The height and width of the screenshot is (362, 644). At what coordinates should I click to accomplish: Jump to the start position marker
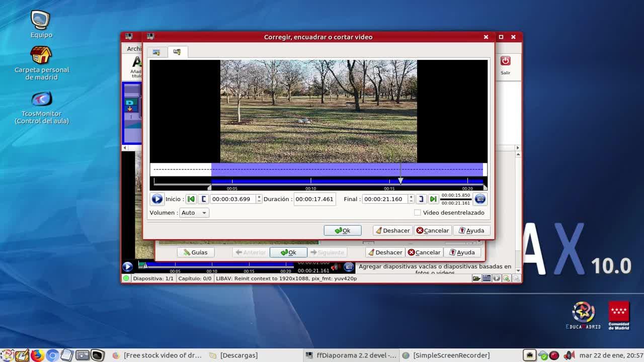tap(191, 199)
